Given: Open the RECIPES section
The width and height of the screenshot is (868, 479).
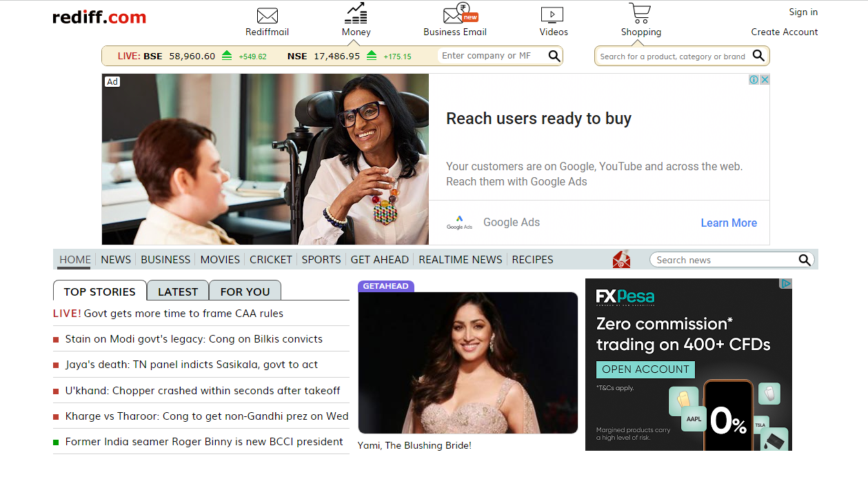Looking at the screenshot, I should (x=533, y=260).
